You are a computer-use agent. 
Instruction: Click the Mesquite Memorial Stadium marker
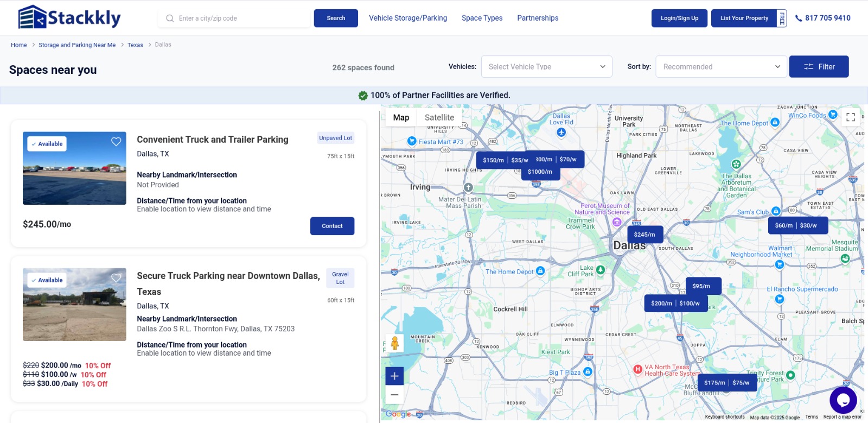(x=845, y=258)
